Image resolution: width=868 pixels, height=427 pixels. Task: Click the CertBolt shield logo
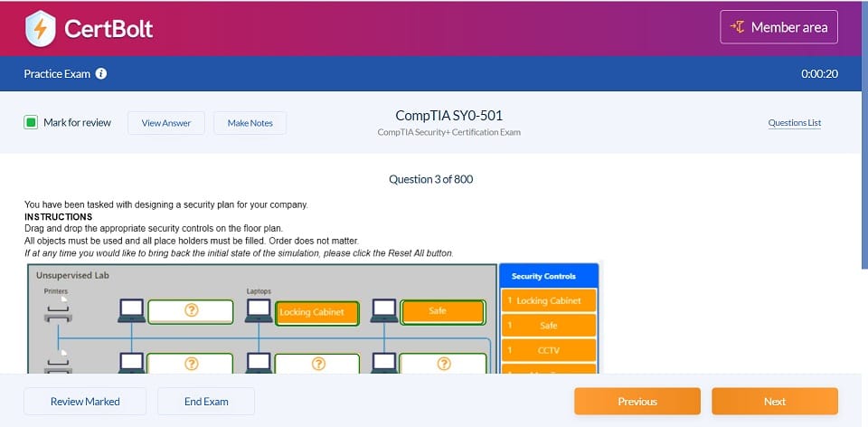click(39, 28)
